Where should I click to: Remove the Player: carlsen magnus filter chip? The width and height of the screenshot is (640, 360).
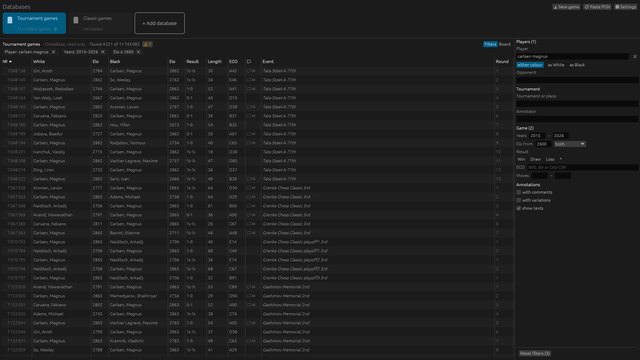[x=53, y=52]
